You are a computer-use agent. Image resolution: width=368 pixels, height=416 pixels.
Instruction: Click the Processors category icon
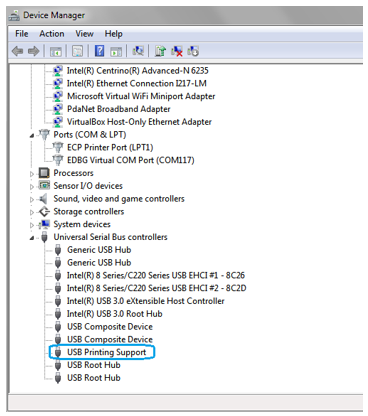click(x=44, y=173)
